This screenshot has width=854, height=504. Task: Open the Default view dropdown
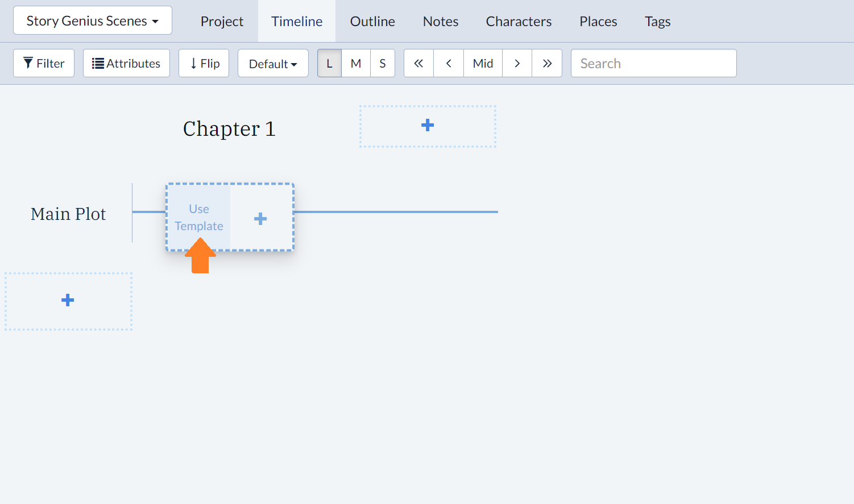pos(273,63)
